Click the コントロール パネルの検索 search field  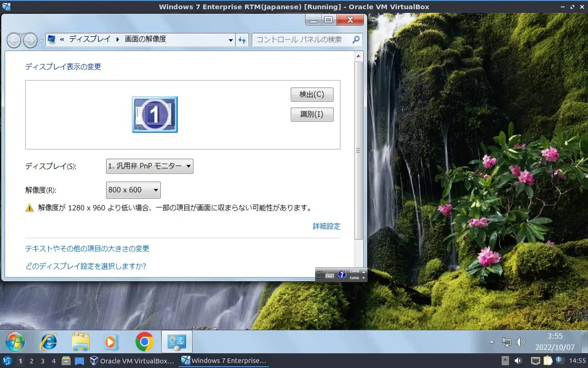tap(307, 40)
